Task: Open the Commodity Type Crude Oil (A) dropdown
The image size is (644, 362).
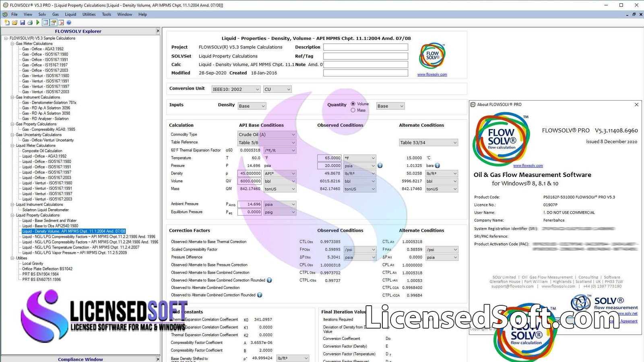Action: tap(267, 134)
